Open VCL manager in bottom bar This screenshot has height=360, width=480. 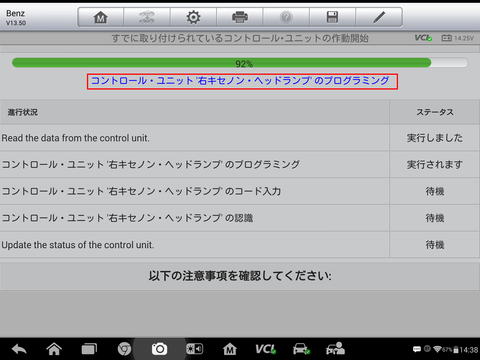pos(265,349)
